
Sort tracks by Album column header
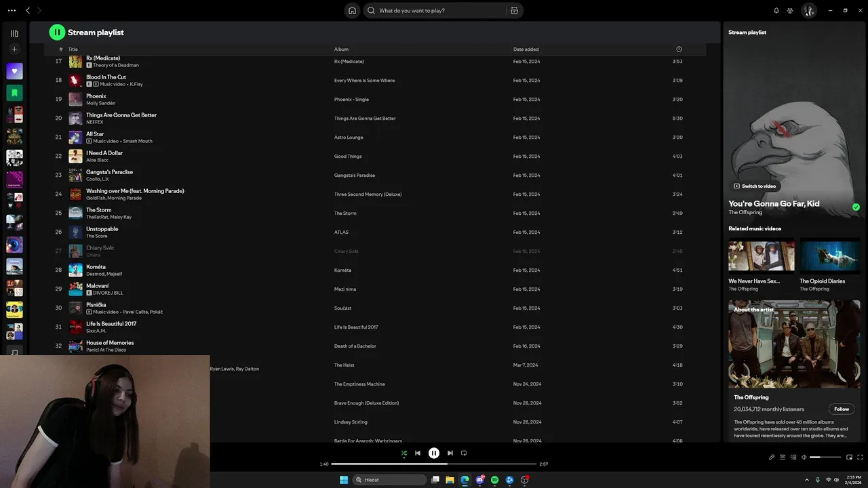pyautogui.click(x=341, y=49)
